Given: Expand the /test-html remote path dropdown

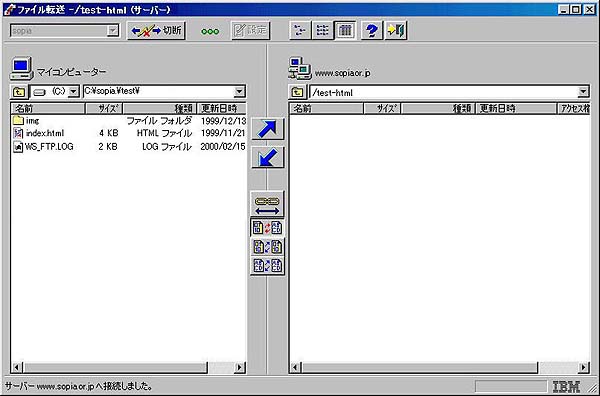Looking at the screenshot, I should tap(583, 92).
